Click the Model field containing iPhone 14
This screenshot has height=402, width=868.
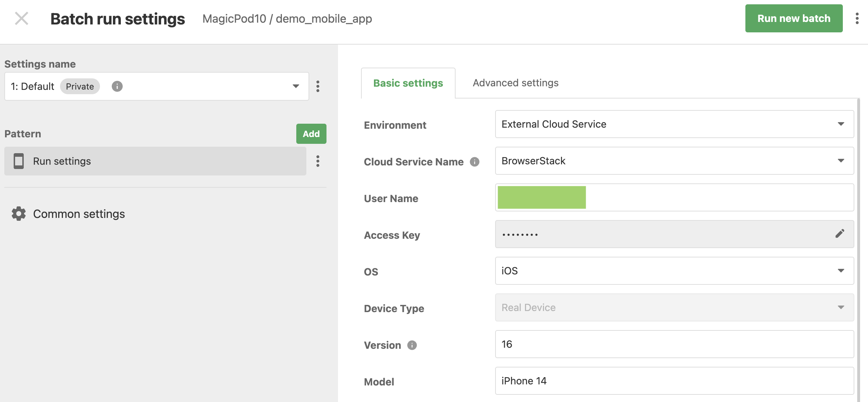coord(674,381)
